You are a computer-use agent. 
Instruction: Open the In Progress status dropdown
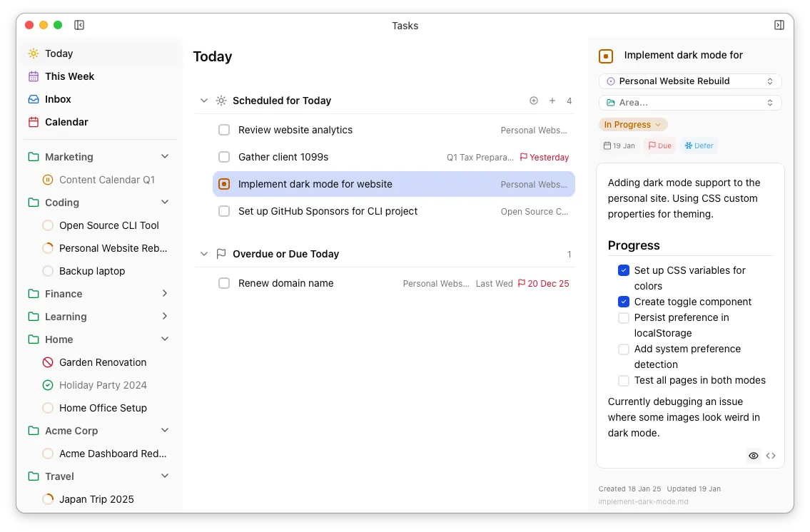(632, 124)
